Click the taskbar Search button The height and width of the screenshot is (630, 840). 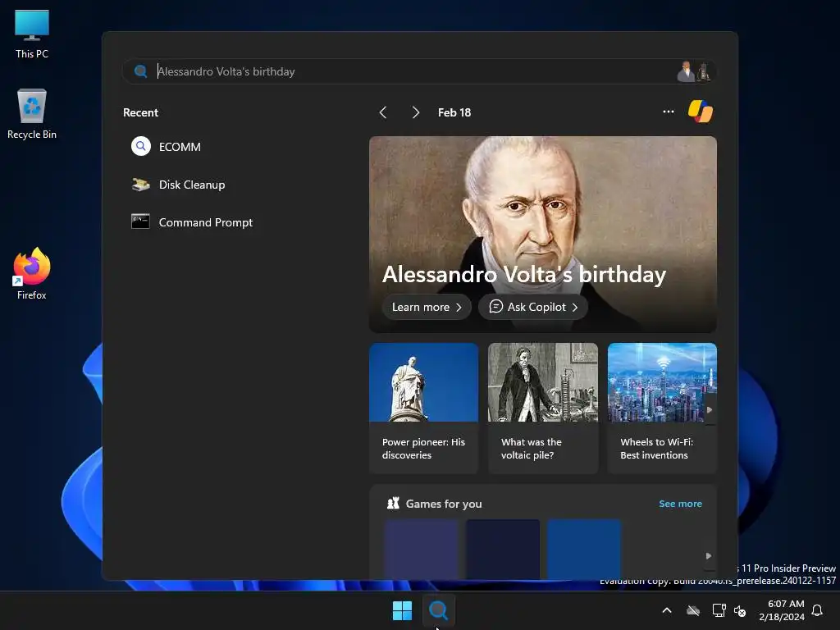[x=438, y=610]
